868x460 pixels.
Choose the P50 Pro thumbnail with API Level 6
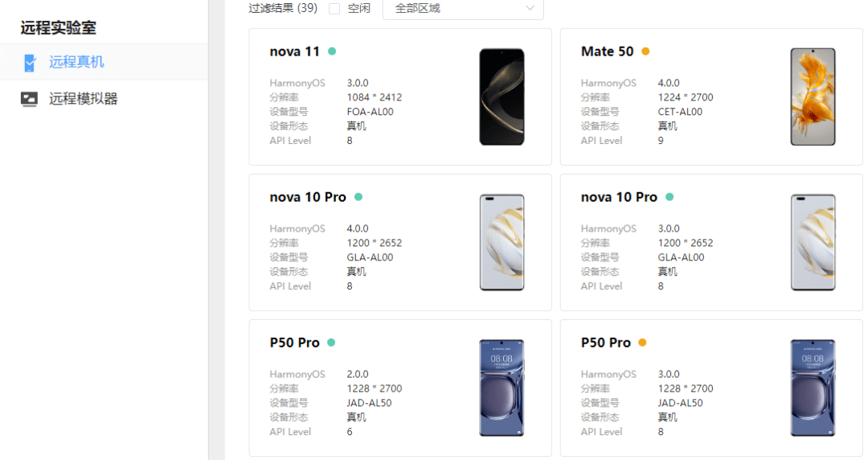[502, 388]
